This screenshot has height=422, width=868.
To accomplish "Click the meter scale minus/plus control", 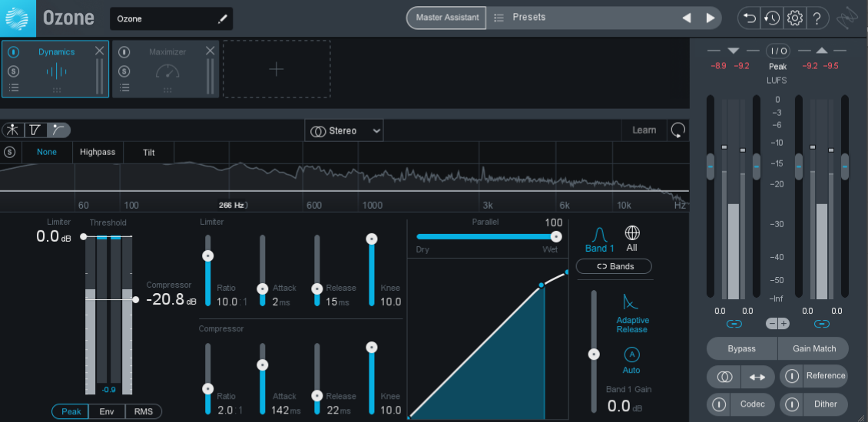I will tap(778, 324).
